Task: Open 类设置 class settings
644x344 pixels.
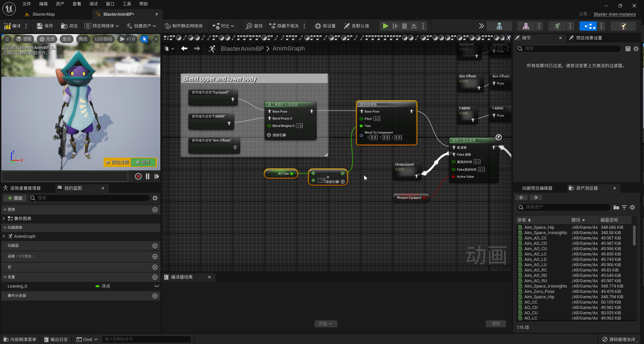Action: click(x=325, y=26)
